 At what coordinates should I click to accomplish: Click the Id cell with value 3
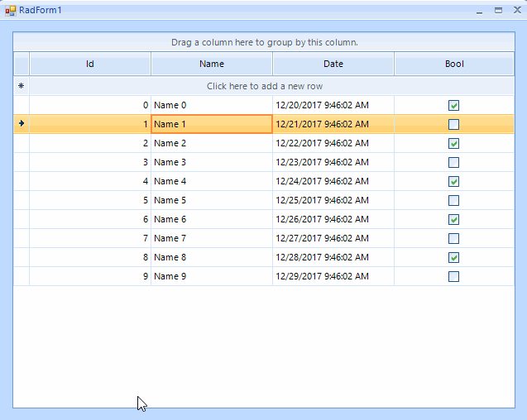[x=90, y=162]
